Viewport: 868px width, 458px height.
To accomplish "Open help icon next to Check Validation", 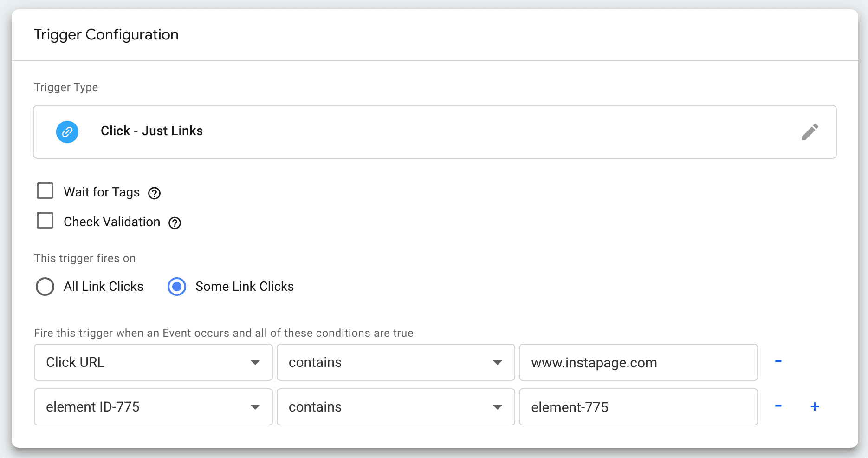I will (175, 223).
